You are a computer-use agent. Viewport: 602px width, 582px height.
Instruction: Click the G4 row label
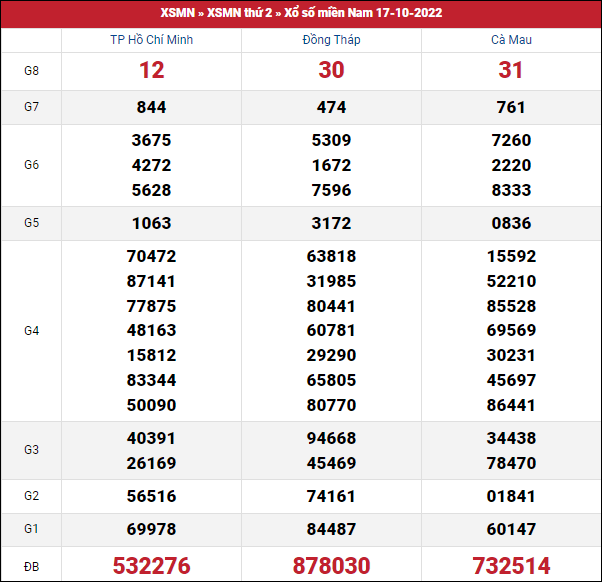31,331
